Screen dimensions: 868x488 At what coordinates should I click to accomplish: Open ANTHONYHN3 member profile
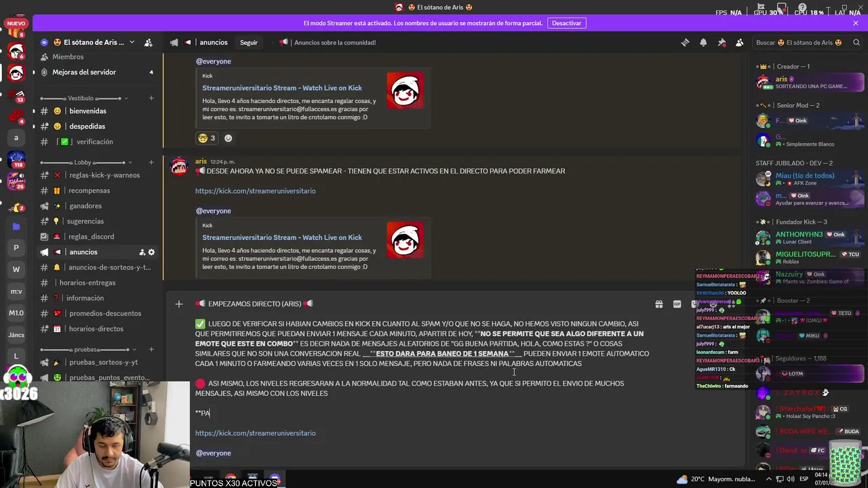[x=810, y=238]
